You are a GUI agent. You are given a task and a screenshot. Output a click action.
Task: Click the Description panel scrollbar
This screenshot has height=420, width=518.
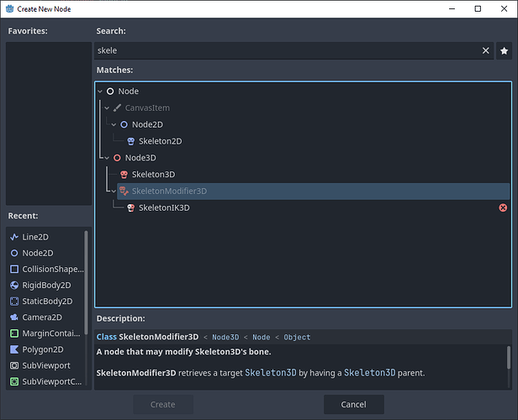(509, 357)
